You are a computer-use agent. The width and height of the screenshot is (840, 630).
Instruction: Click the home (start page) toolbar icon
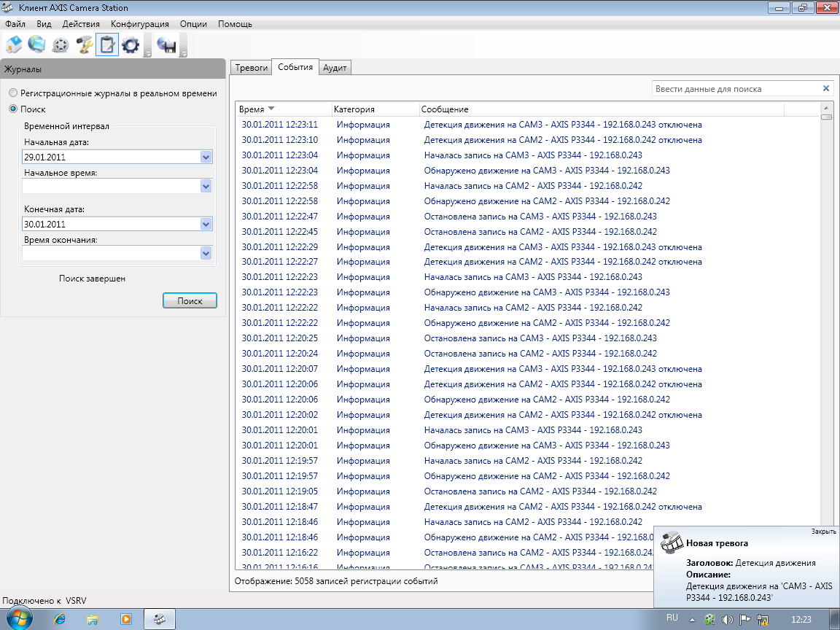click(14, 44)
